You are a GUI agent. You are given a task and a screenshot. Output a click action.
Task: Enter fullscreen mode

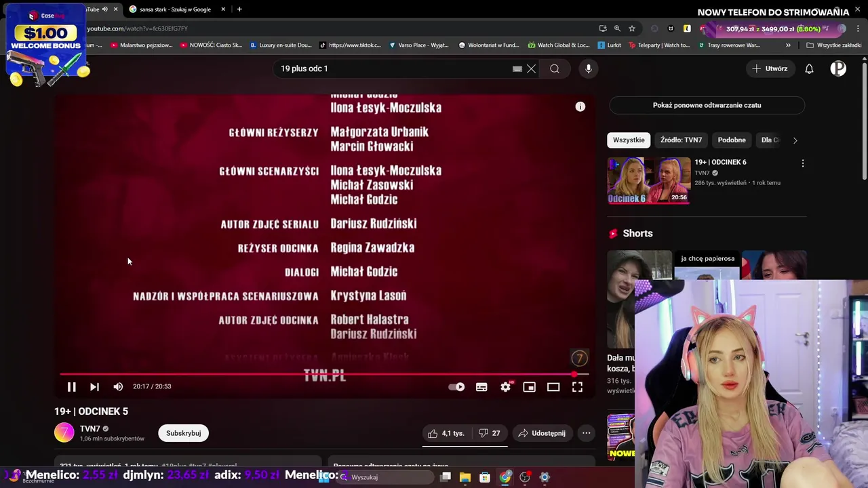(x=577, y=386)
